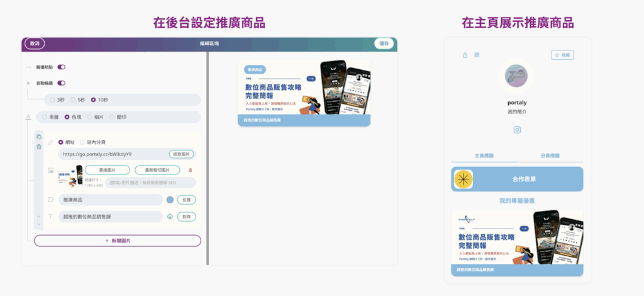Image resolution: width=644 pixels, height=296 pixels.
Task: Toggle the 輪播貼點 switch
Action: [x=62, y=67]
